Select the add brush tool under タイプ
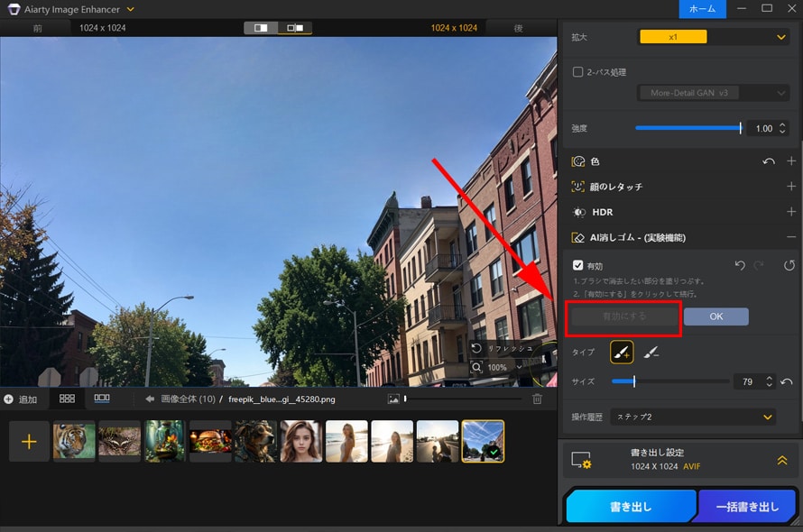 tap(621, 353)
